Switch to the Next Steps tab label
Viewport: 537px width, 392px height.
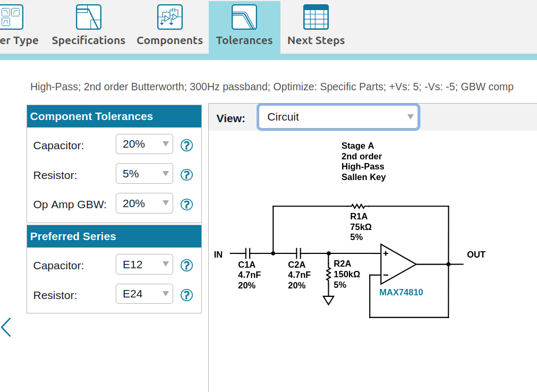316,40
